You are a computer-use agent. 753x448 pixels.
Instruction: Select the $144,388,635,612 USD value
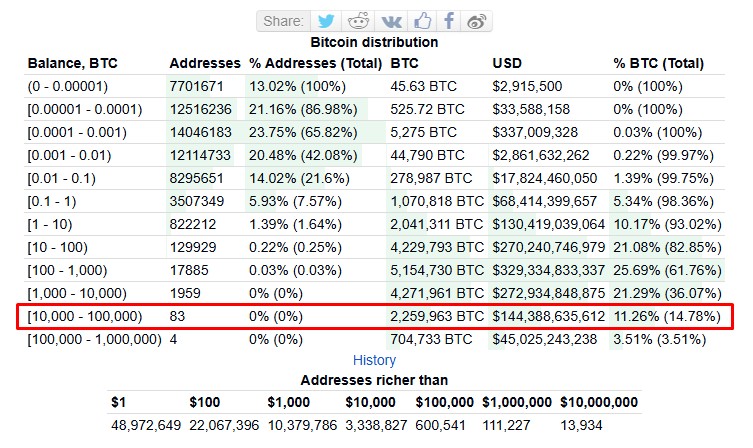[x=548, y=316]
